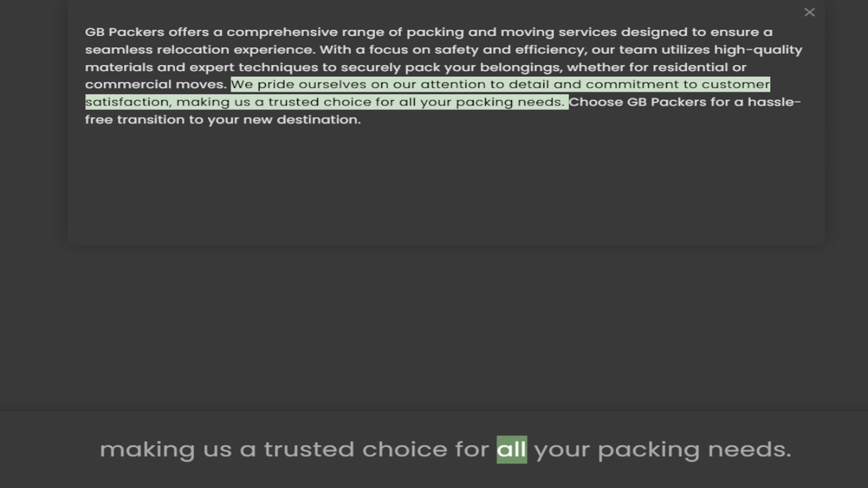Select the word "high-quality" in the paragraph
This screenshot has height=488, width=868.
point(758,50)
